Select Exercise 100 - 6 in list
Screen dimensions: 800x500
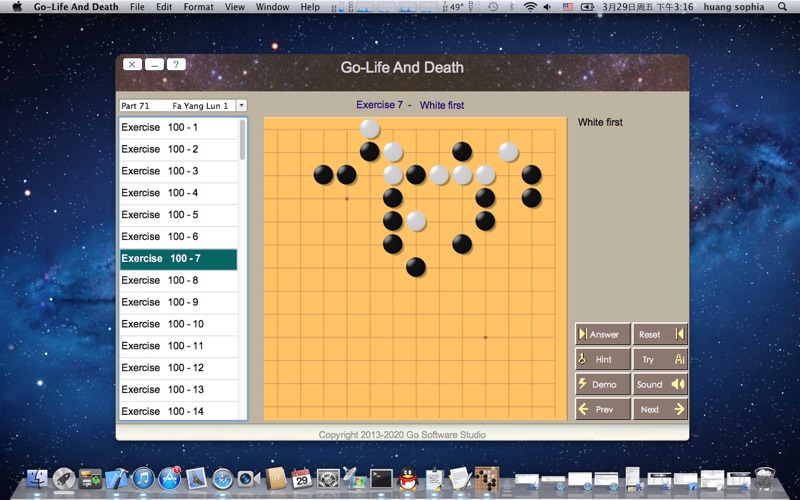[179, 237]
